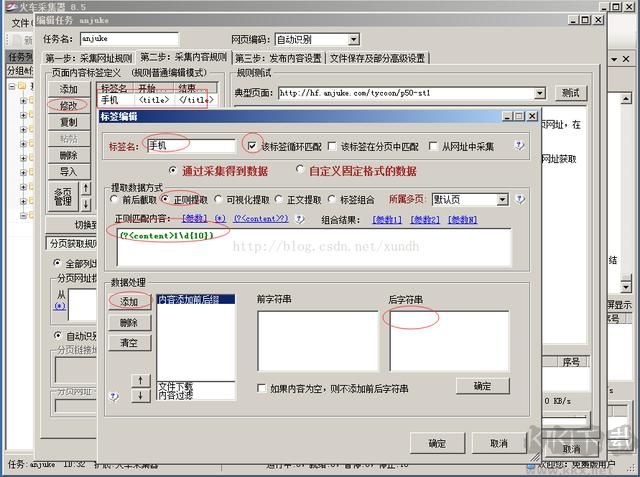Click 取消 in the 标签编辑 dialog
Viewport: 640px width, 477px height.
click(x=498, y=443)
